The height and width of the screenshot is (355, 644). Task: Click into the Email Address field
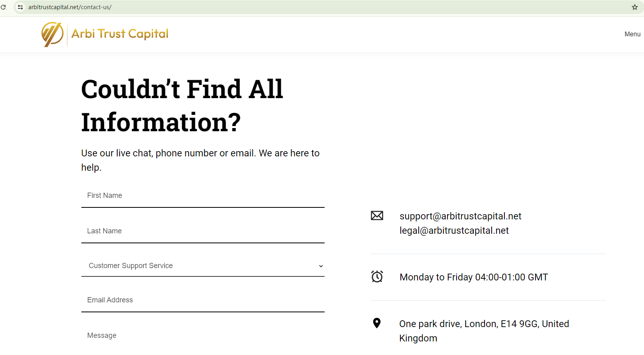[203, 300]
